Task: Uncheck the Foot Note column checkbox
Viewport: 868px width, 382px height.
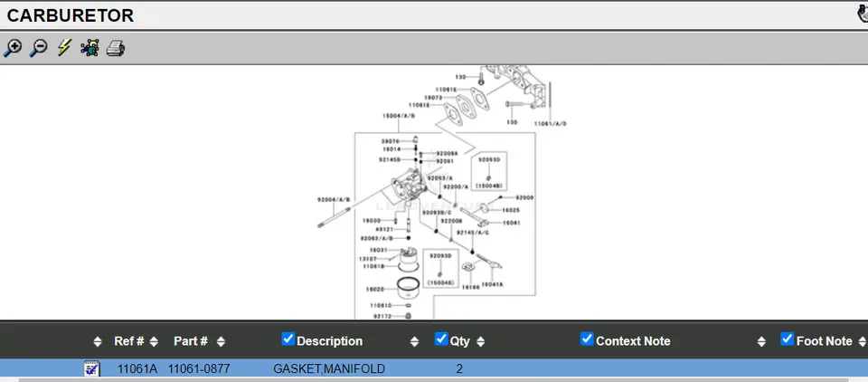Action: click(x=787, y=339)
